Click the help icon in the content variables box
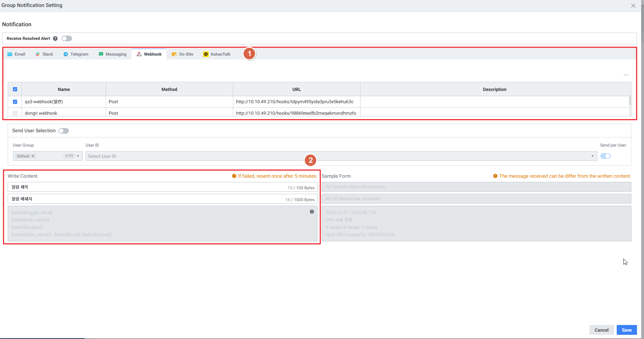 click(x=312, y=212)
